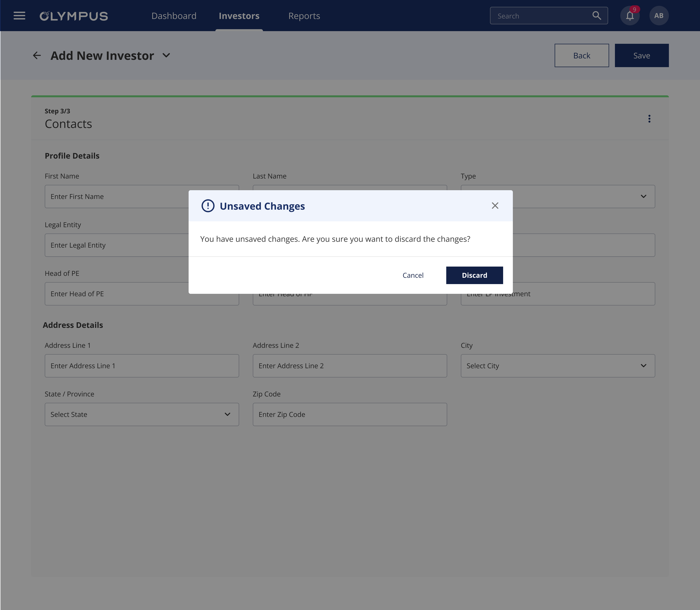Click the Save button
This screenshot has height=610, width=700.
[x=641, y=55]
